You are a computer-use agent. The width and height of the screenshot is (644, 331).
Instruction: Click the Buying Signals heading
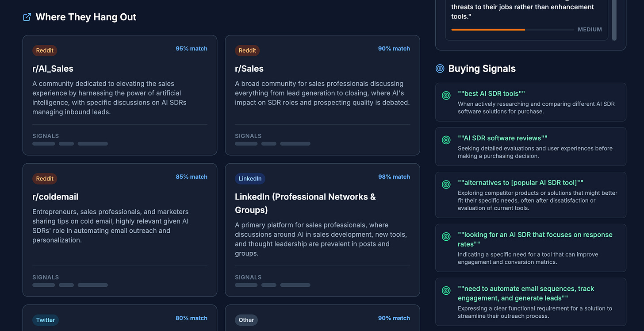tap(482, 69)
